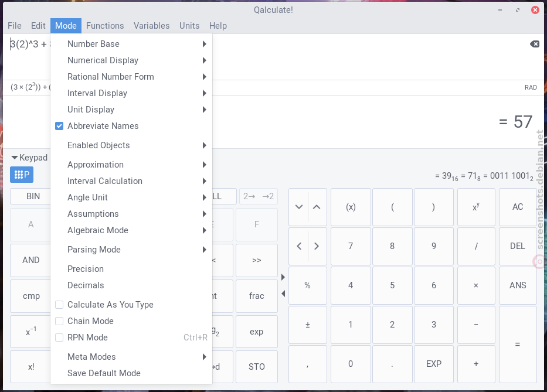Image resolution: width=547 pixels, height=392 pixels.
Task: Click the multiplication × key
Action: click(x=476, y=285)
